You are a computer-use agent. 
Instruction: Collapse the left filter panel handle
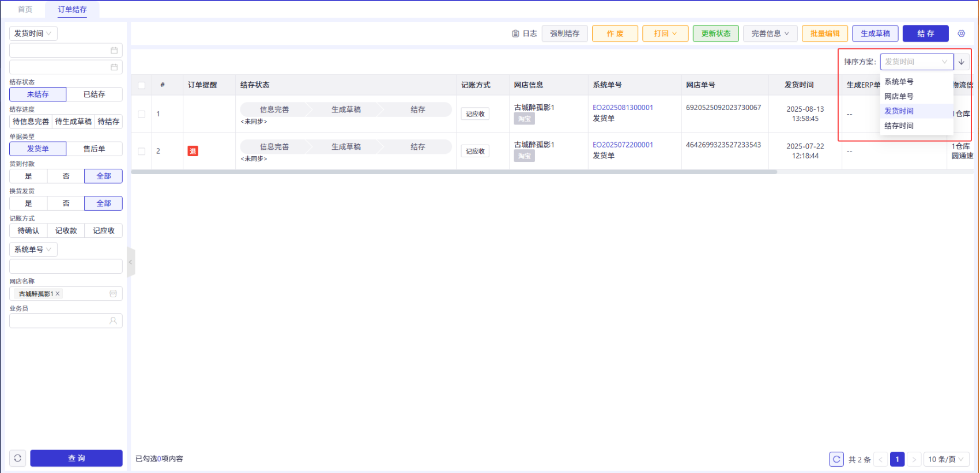(131, 262)
